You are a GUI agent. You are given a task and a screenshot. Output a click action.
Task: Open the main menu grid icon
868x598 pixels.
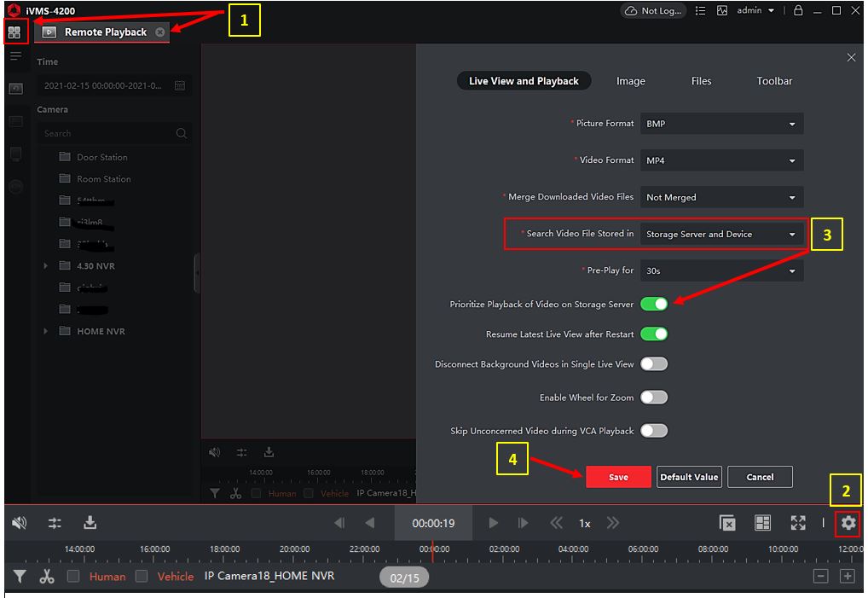point(14,32)
